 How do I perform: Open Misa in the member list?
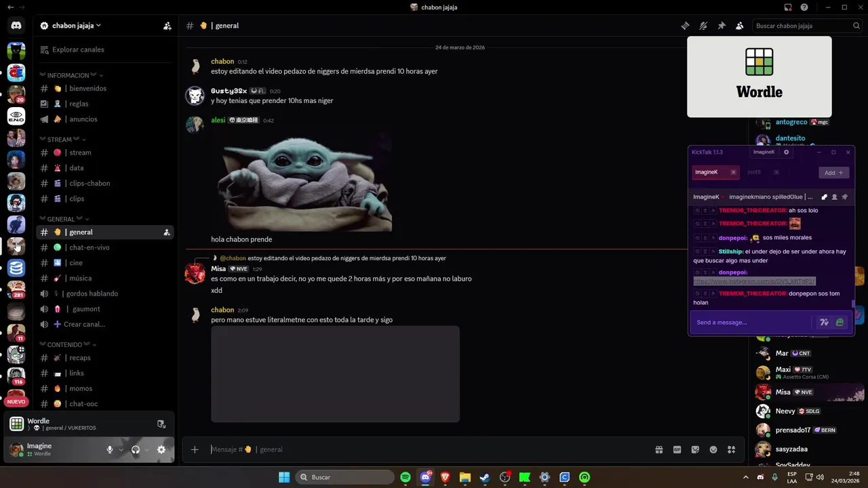(x=810, y=392)
